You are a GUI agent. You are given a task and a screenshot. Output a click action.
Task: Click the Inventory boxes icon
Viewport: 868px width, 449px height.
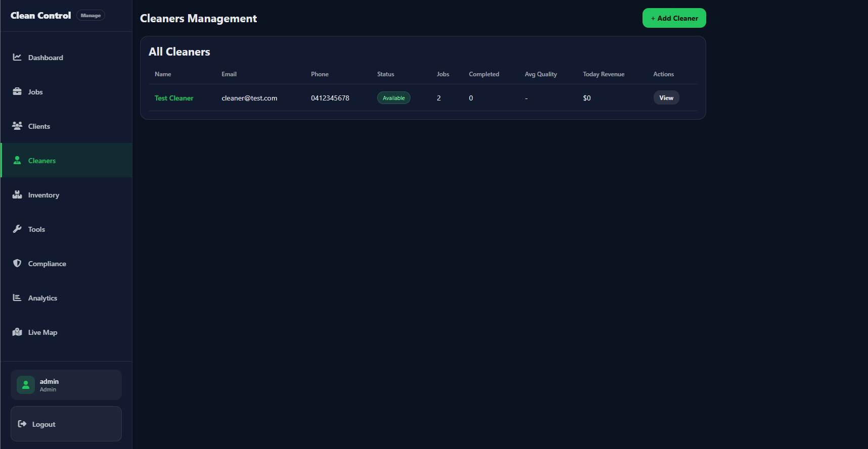17,194
